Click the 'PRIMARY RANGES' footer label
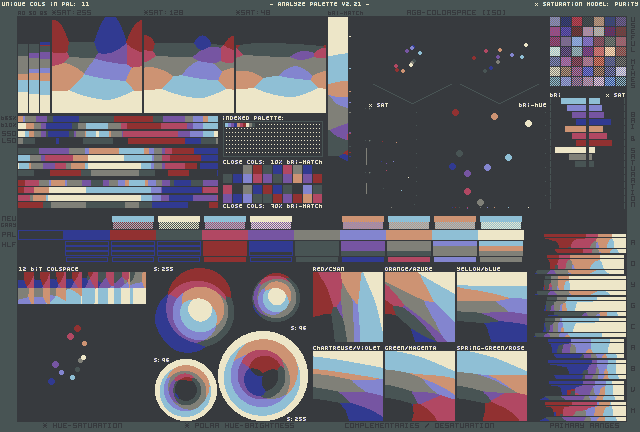This screenshot has width=640, height=432. (x=584, y=425)
